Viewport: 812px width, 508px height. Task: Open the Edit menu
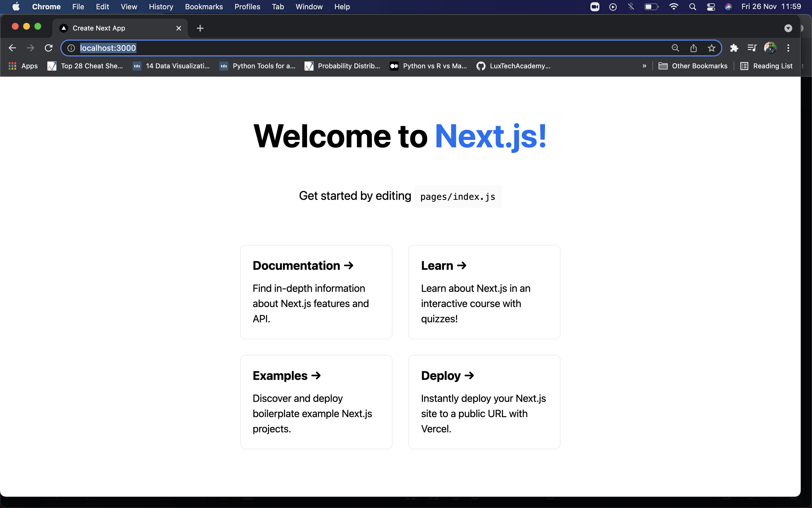pos(102,7)
